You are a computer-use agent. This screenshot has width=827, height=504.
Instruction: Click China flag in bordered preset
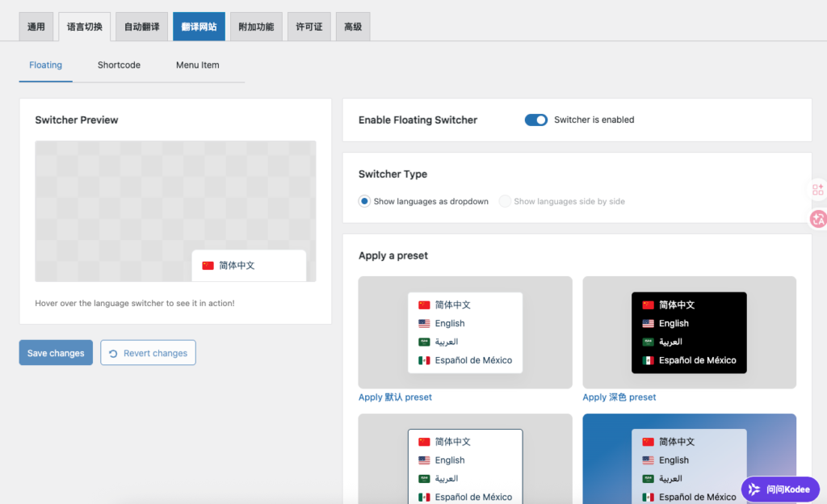(424, 442)
